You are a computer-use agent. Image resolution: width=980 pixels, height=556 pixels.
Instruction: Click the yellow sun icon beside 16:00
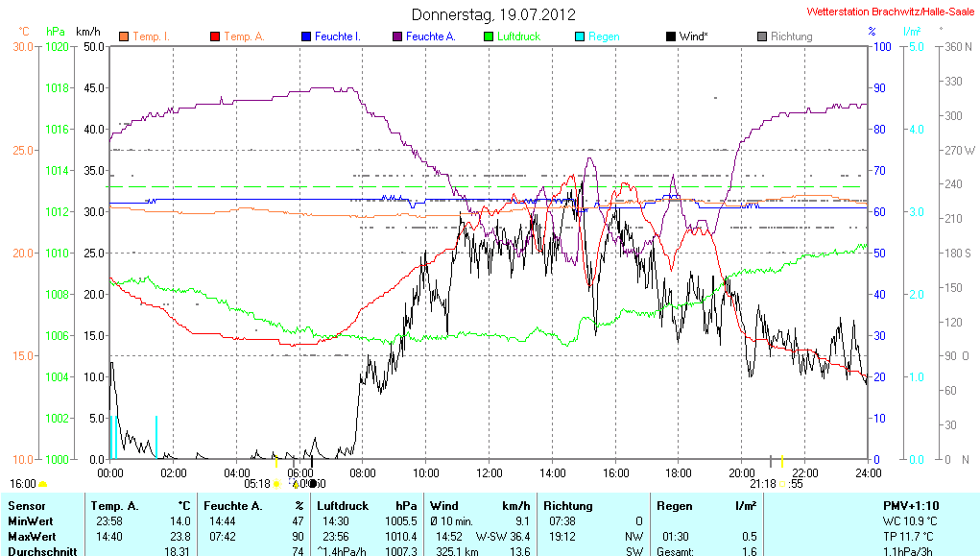tap(43, 484)
